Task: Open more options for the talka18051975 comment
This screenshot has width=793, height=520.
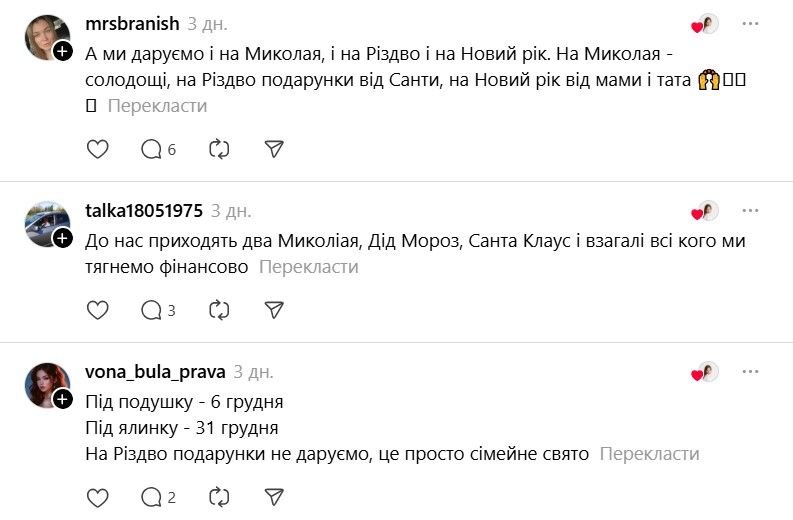Action: coord(751,211)
